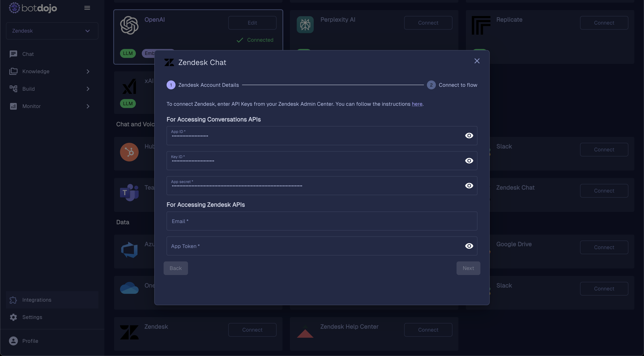Select step 2 Connect to flow
644x356 pixels.
coord(452,85)
